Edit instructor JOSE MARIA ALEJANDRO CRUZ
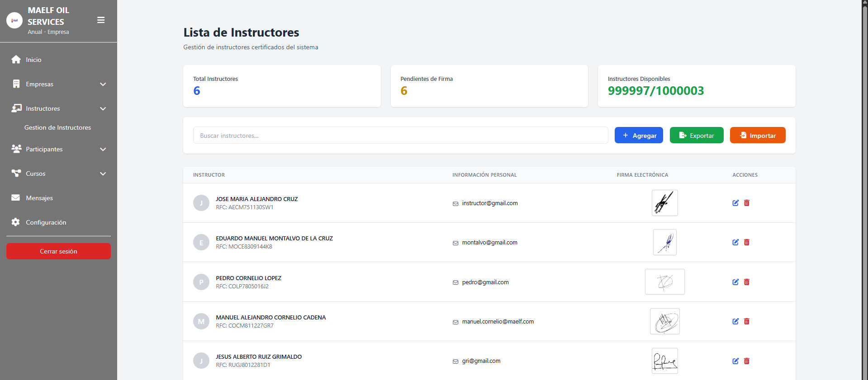The image size is (868, 380). coord(735,203)
